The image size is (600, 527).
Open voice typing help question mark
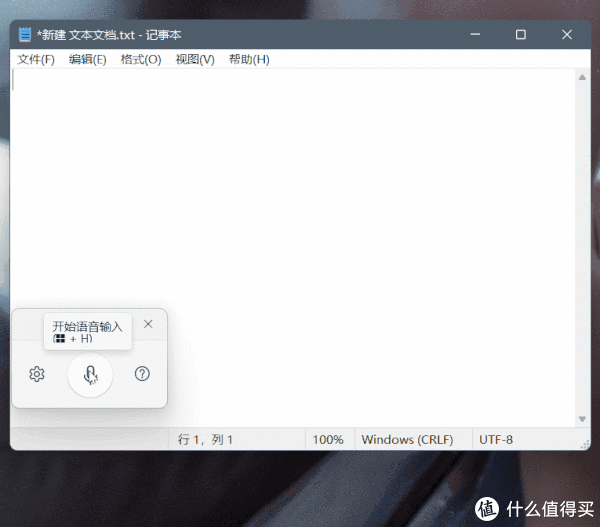[142, 374]
